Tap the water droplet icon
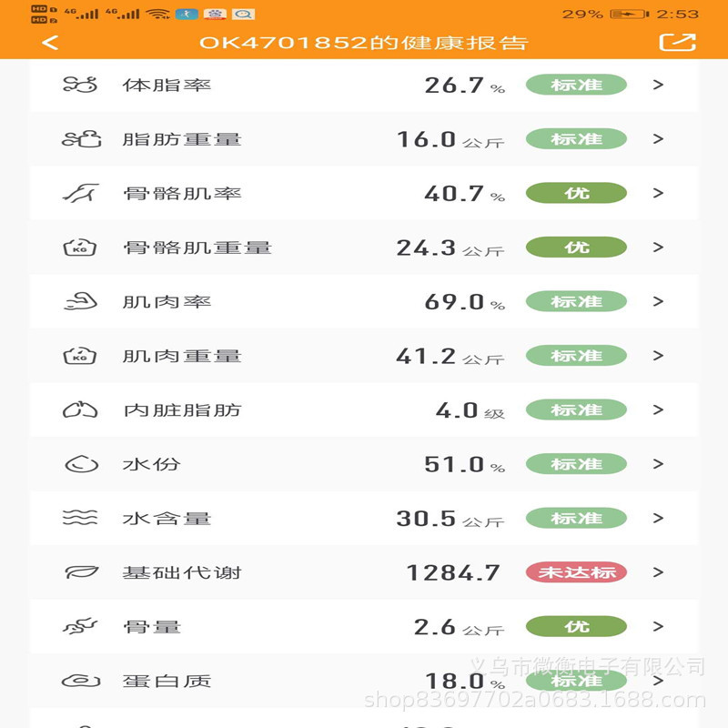This screenshot has height=728, width=728. tap(80, 464)
